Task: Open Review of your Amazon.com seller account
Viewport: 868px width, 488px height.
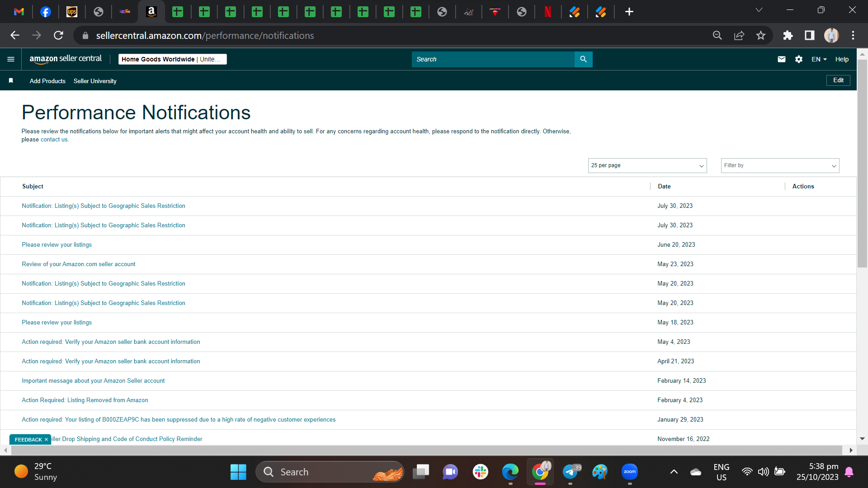Action: point(78,264)
